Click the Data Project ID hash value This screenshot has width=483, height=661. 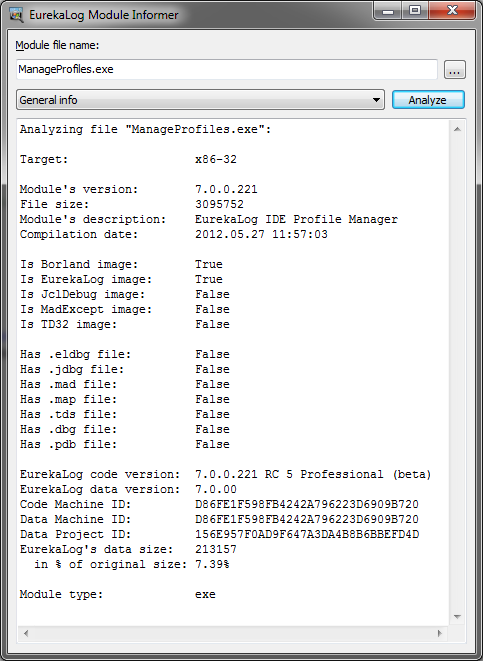click(307, 534)
